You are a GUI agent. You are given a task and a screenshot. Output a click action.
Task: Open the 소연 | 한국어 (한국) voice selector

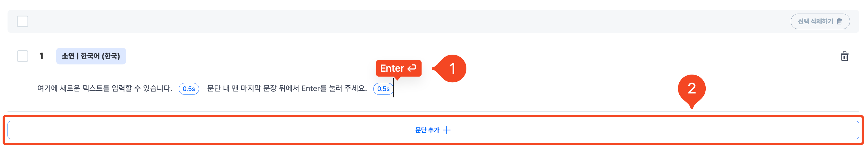91,56
